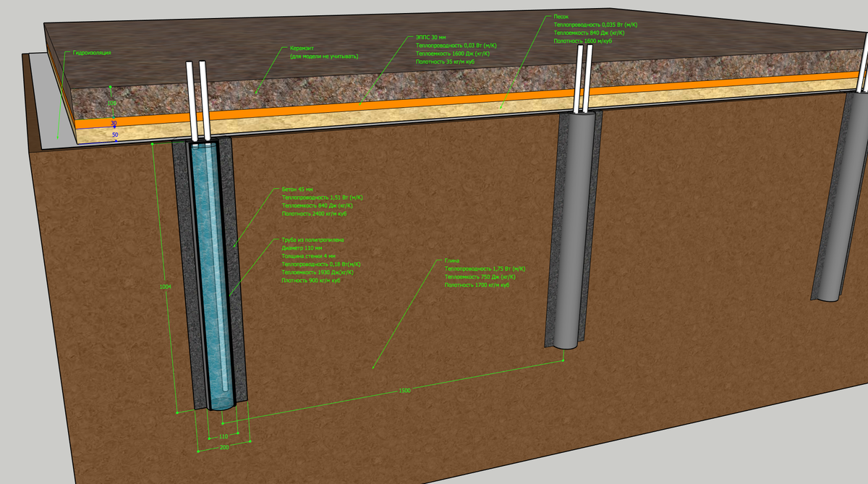Click the '(для модели не учитывать)' note

(x=324, y=56)
